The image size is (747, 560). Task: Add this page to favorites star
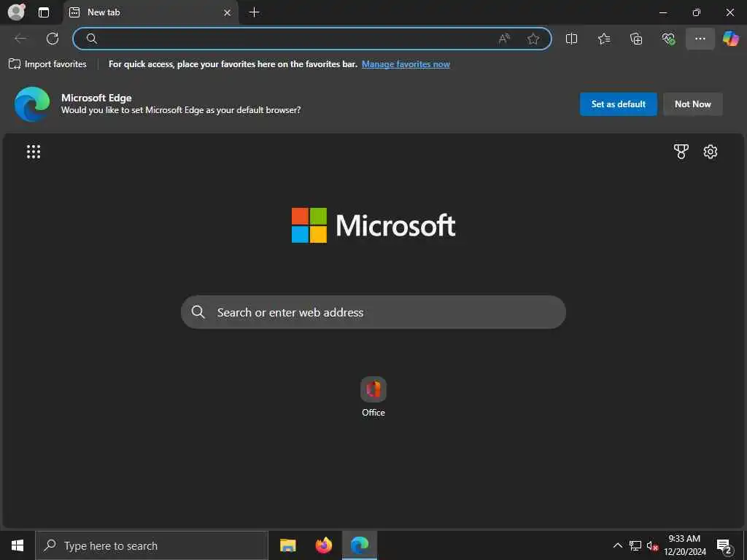[533, 39]
